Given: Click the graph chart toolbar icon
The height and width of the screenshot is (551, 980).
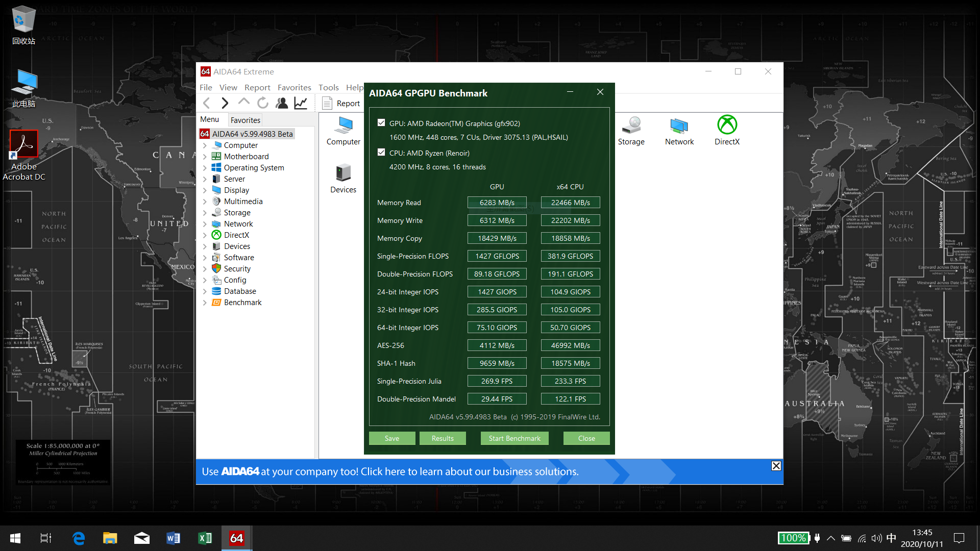Looking at the screenshot, I should pyautogui.click(x=301, y=103).
